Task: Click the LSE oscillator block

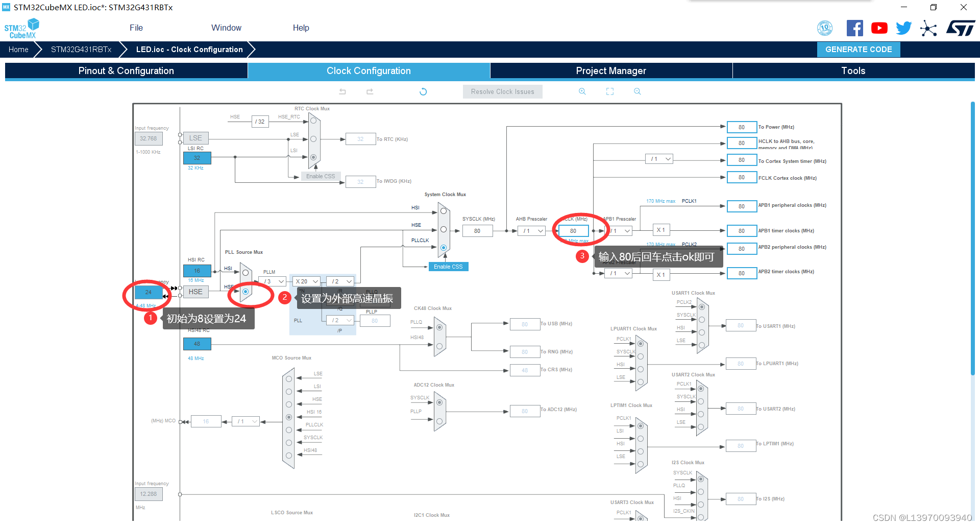Action: point(195,138)
